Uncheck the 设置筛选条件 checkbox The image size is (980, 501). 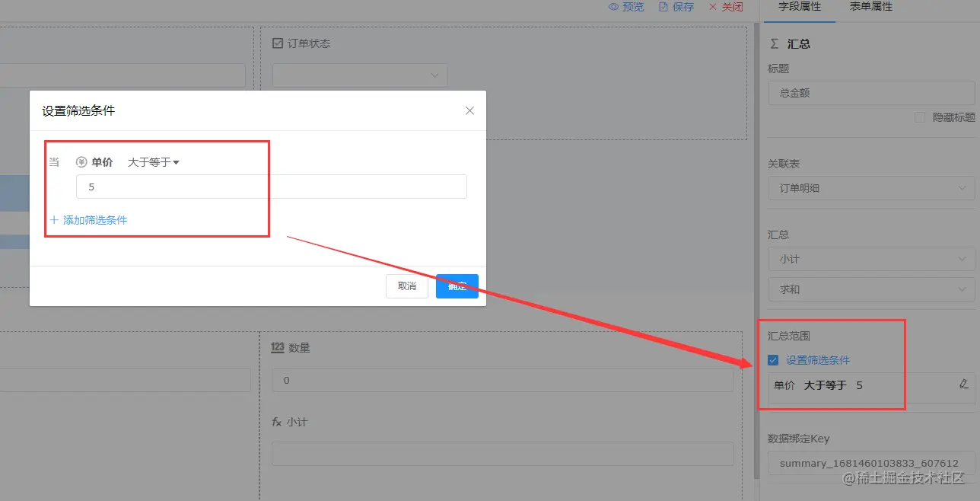tap(773, 360)
